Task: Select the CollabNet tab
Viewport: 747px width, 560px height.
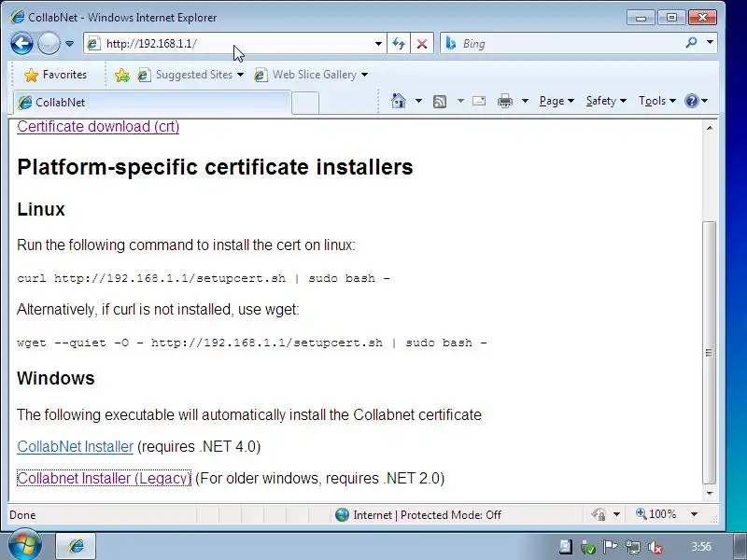Action: tap(151, 103)
